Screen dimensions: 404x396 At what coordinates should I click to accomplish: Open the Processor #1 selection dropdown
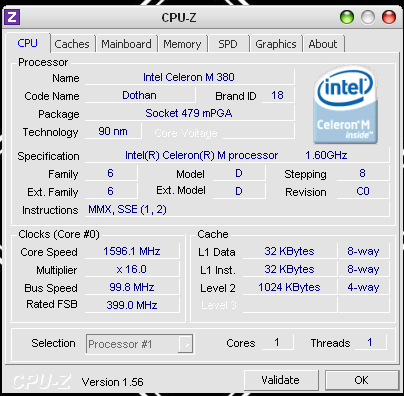coord(140,344)
